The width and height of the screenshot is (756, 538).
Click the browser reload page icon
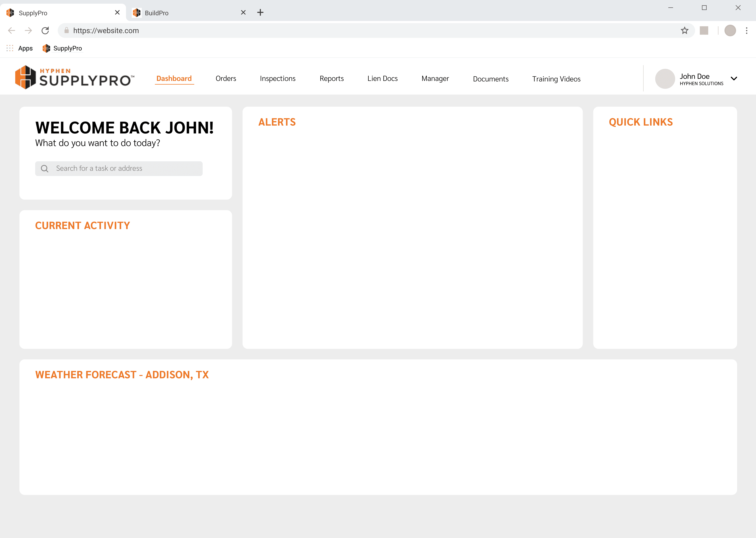45,30
